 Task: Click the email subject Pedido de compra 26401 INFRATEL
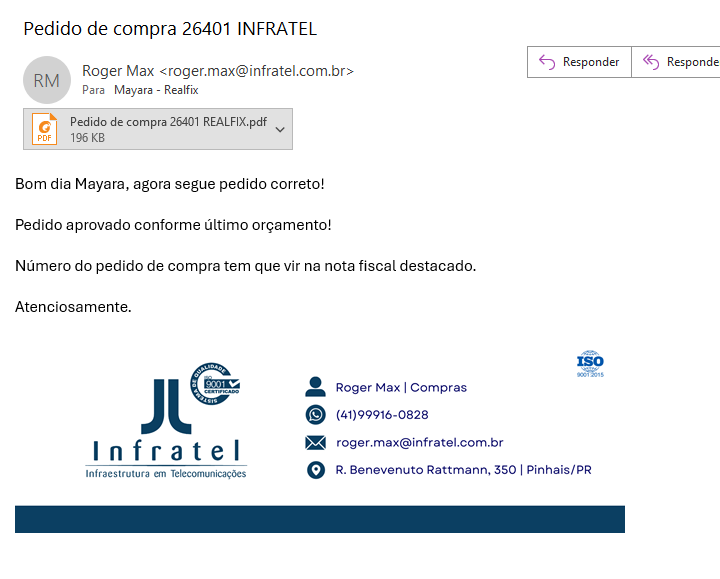[170, 29]
